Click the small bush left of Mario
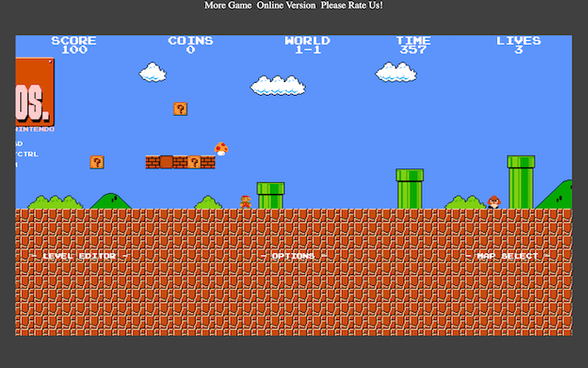588x368 pixels. 209,202
